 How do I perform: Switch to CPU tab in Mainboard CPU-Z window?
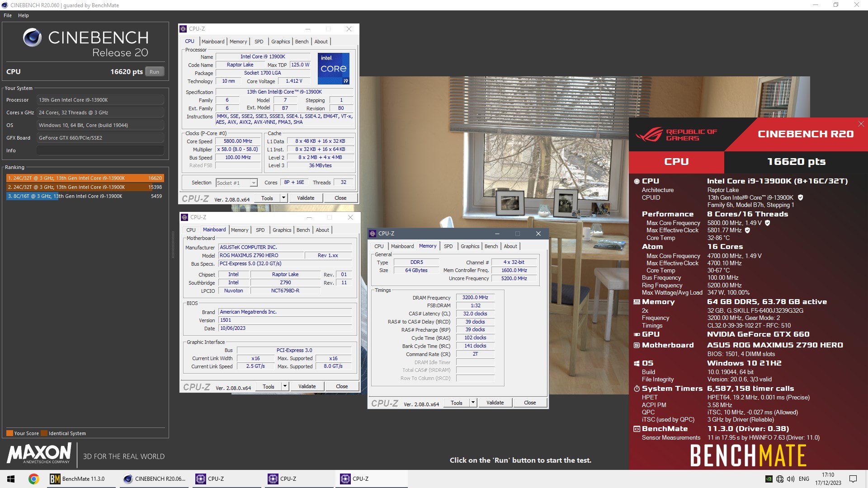[x=191, y=230]
